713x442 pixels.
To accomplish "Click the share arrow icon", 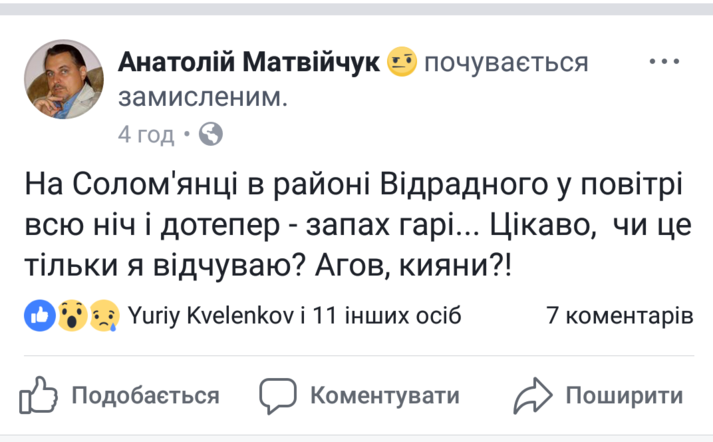I will click(x=534, y=394).
